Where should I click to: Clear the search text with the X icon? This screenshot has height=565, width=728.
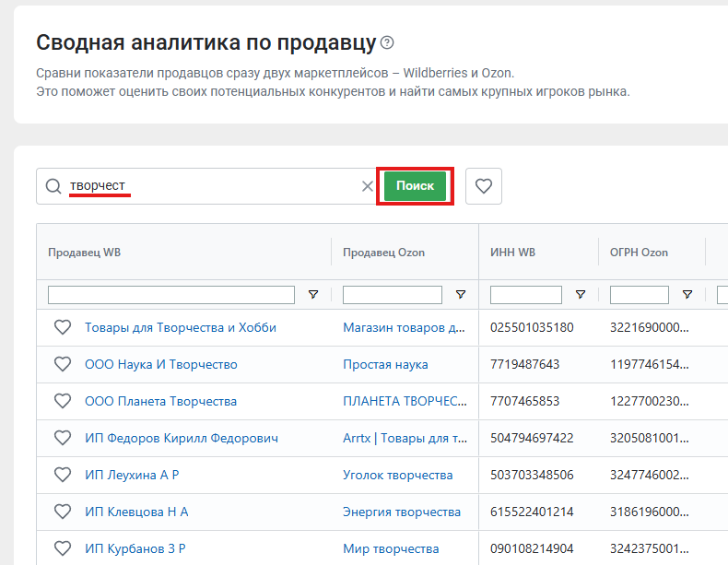(368, 186)
